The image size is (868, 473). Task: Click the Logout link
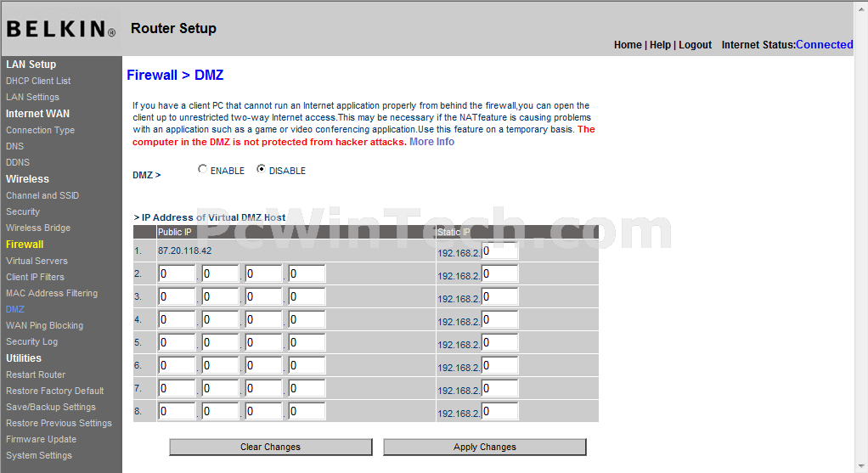(x=696, y=45)
